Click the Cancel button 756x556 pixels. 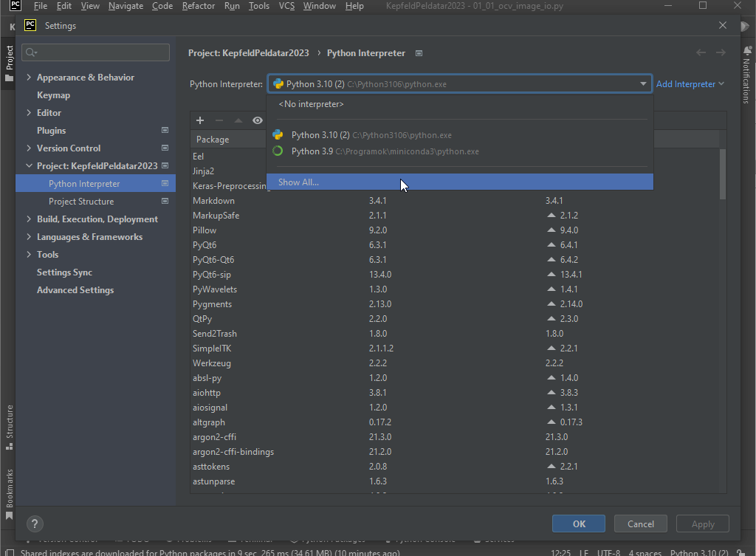coord(641,524)
